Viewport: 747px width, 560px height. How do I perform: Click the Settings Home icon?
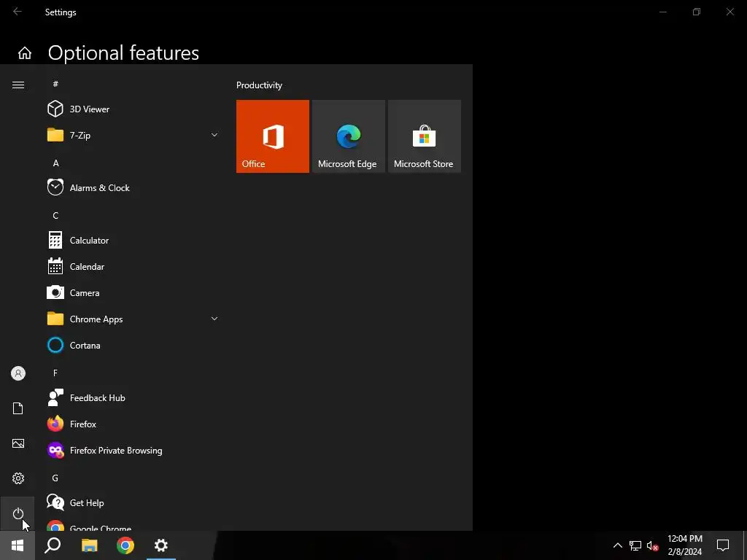click(25, 52)
